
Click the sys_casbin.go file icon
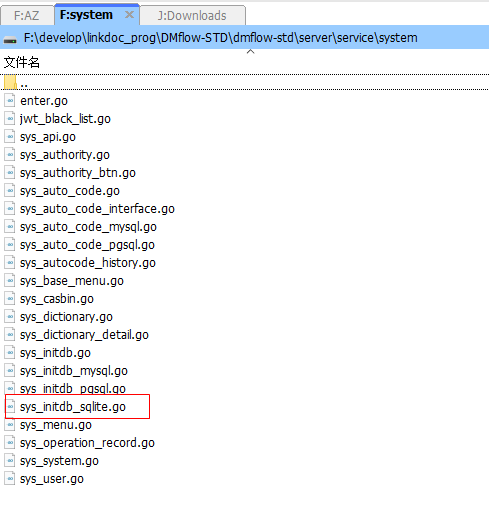pyautogui.click(x=10, y=299)
